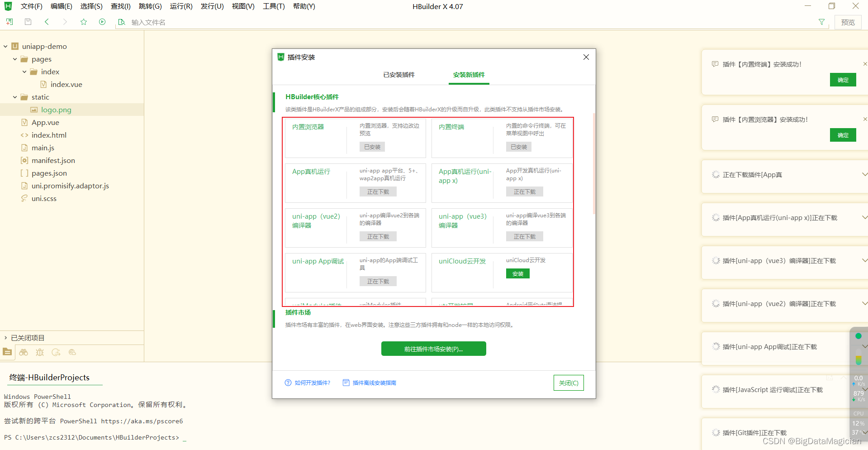Screen dimensions: 868x450
Task: Expand the uni-app (vue3) 编译器 download notification
Action: (864, 260)
